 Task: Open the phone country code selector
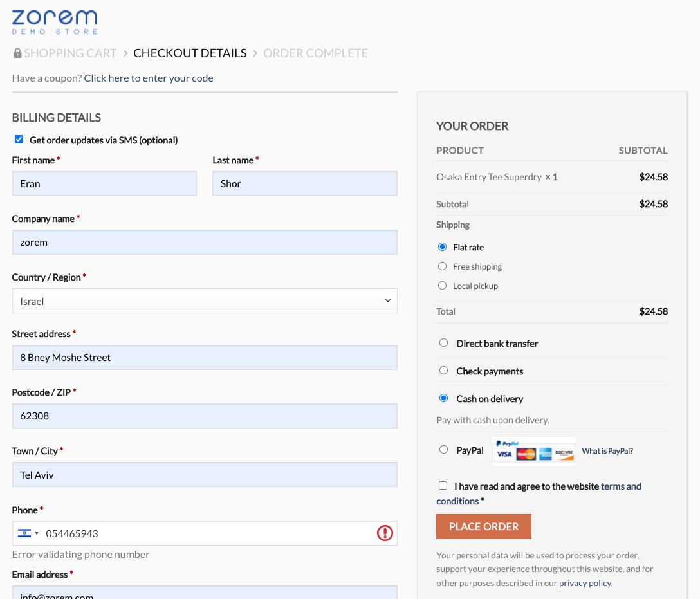click(x=28, y=533)
